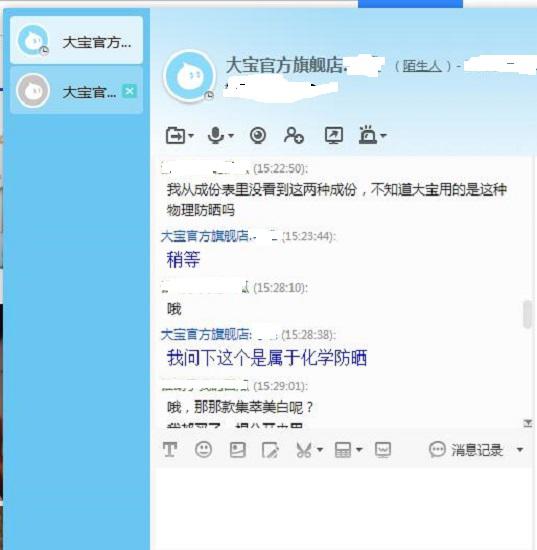Expand the screenshot scissors options arrow

coord(320,450)
